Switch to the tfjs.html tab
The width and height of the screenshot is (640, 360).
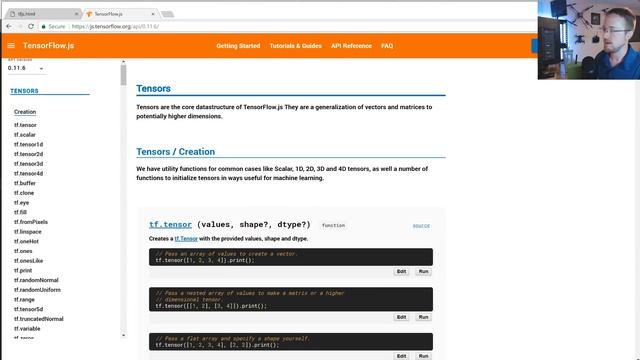tap(42, 14)
